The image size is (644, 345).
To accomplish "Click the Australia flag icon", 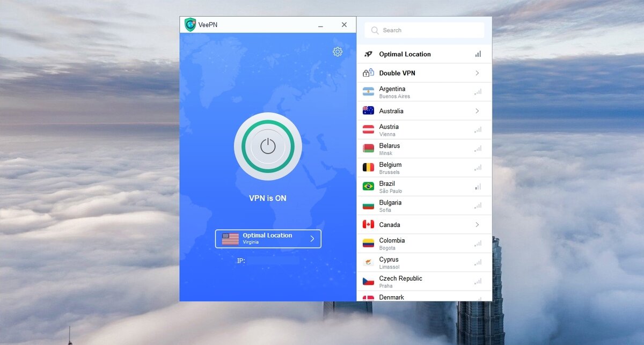I will coord(368,111).
